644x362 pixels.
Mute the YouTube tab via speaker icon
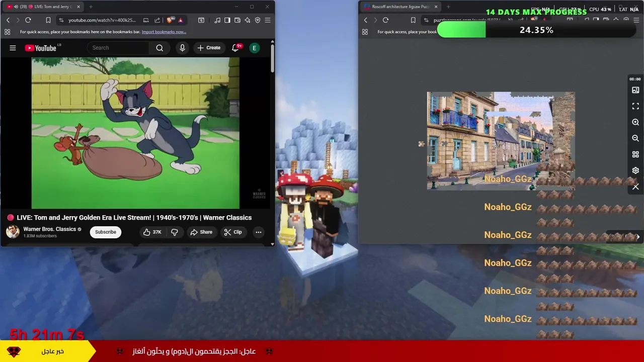tap(16, 7)
